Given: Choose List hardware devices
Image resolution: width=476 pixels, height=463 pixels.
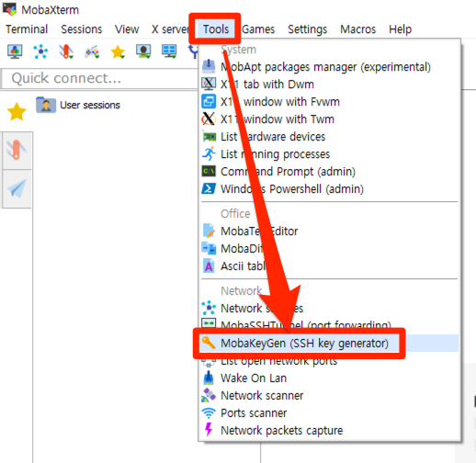Looking at the screenshot, I should [329, 137].
